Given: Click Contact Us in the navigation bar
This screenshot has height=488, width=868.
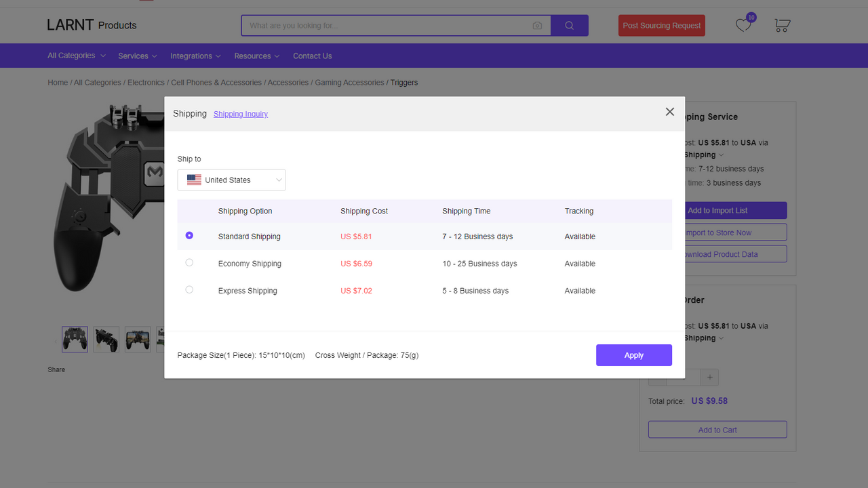Looking at the screenshot, I should tap(312, 56).
